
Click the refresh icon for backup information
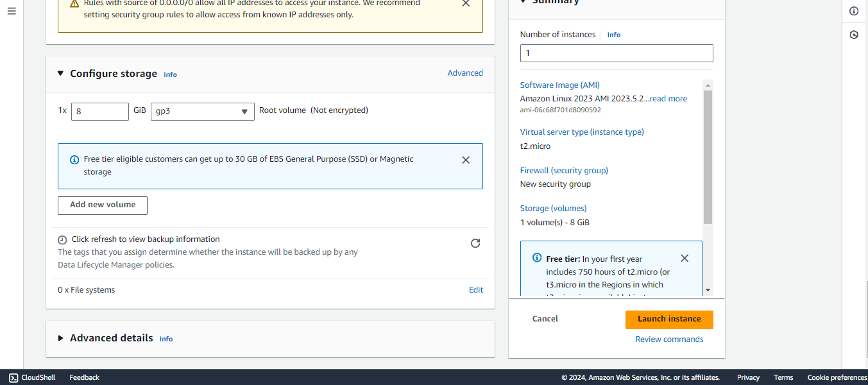475,243
